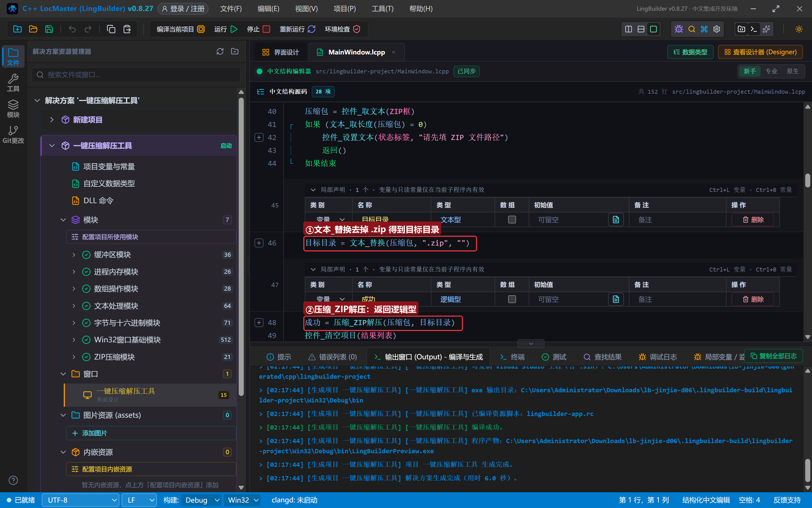Viewport: 812px width, 508px height.
Task: Open the Git更改 sidebar panel
Action: click(13, 134)
